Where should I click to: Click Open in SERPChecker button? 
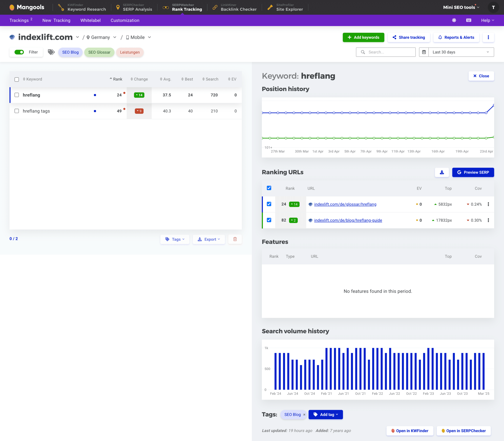pyautogui.click(x=464, y=431)
